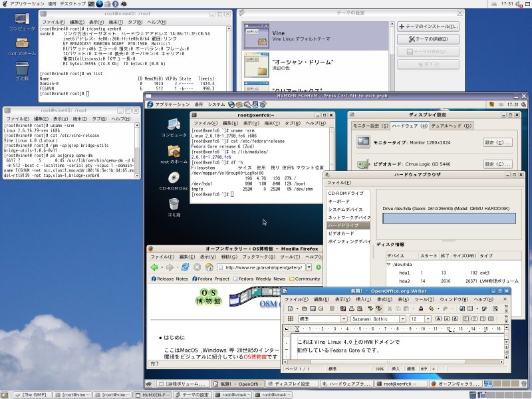Switch to Dual head tab in Display settings
The image size is (532, 399).
[x=452, y=126]
